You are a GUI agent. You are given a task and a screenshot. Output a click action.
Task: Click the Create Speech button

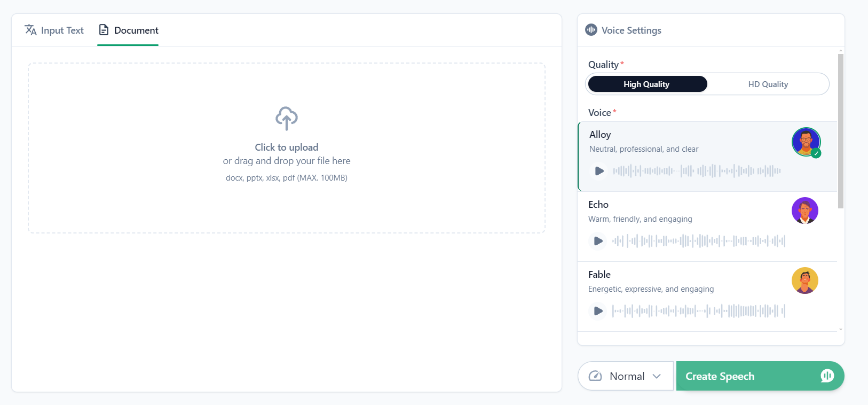pos(720,376)
